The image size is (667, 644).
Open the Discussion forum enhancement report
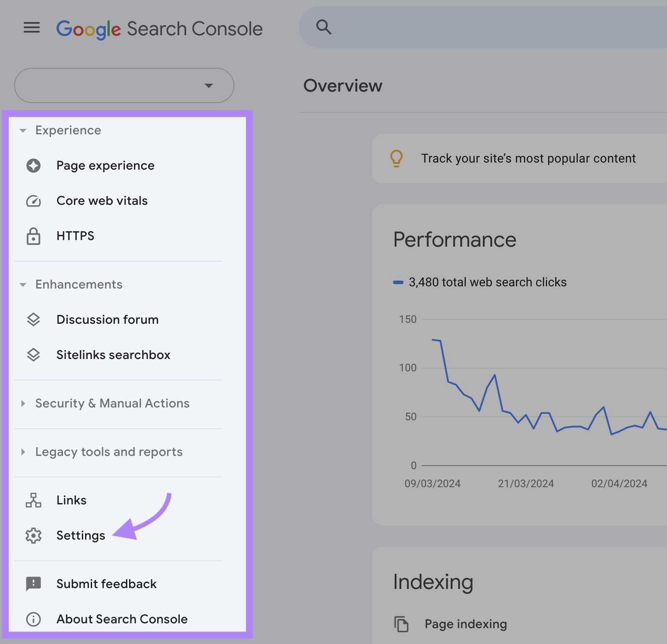pos(107,320)
